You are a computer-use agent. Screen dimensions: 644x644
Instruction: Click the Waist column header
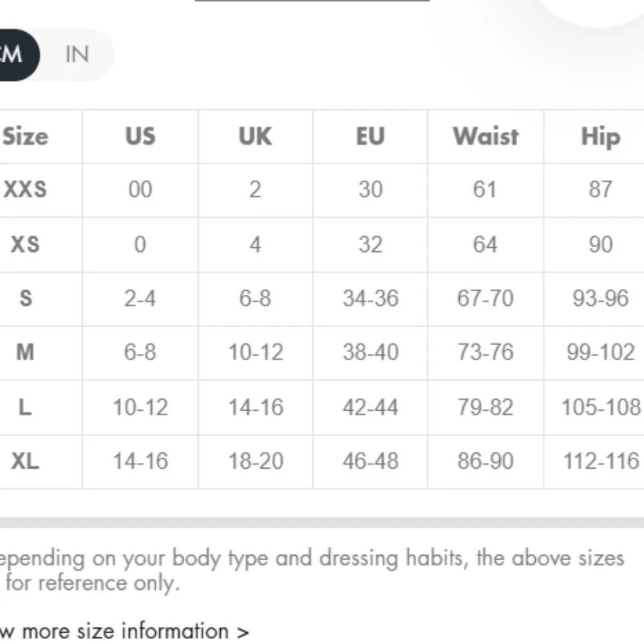click(x=485, y=137)
